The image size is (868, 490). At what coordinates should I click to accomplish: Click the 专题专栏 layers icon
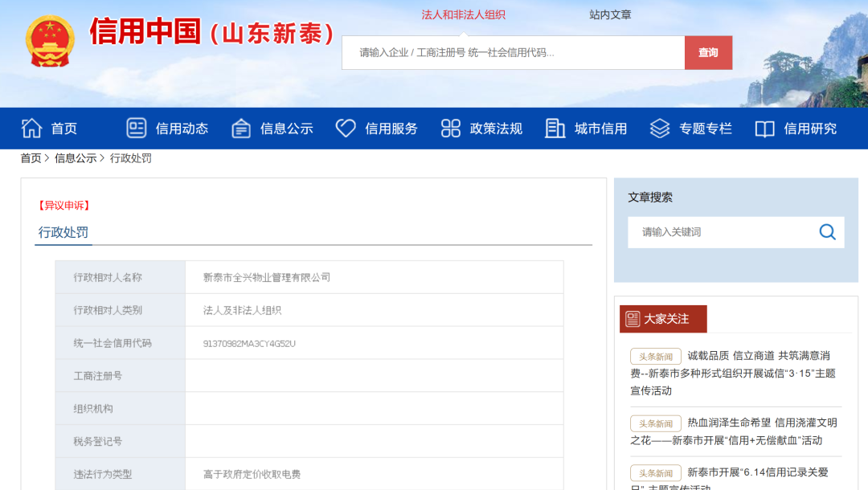point(660,129)
